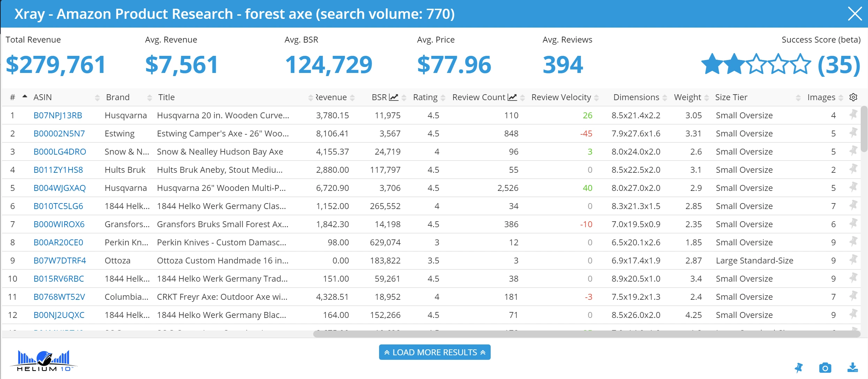
Task: Pin the Estwing Camper's Axe row
Action: (x=853, y=133)
